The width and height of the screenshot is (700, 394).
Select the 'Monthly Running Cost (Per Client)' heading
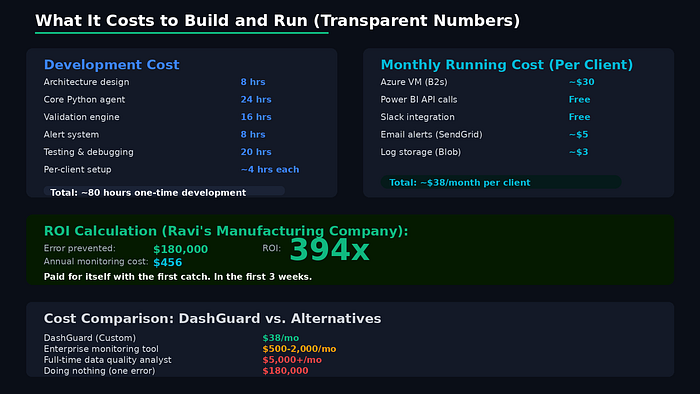[x=507, y=65]
